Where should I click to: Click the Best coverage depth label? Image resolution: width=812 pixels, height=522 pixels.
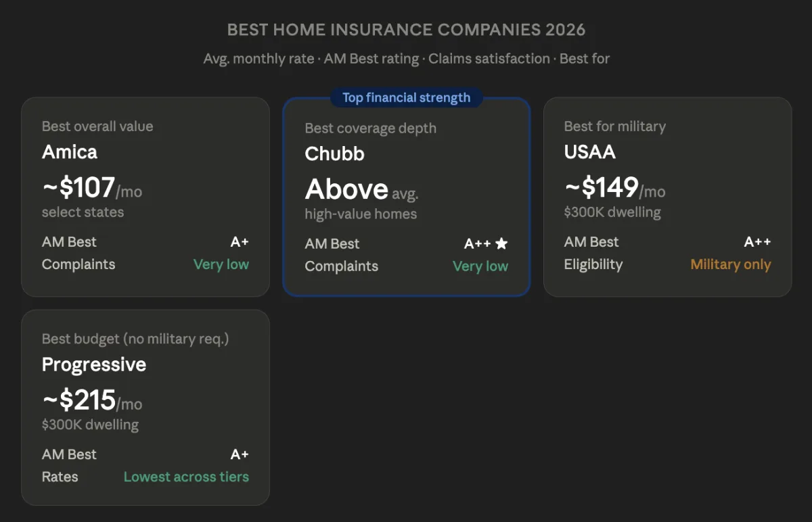click(370, 128)
